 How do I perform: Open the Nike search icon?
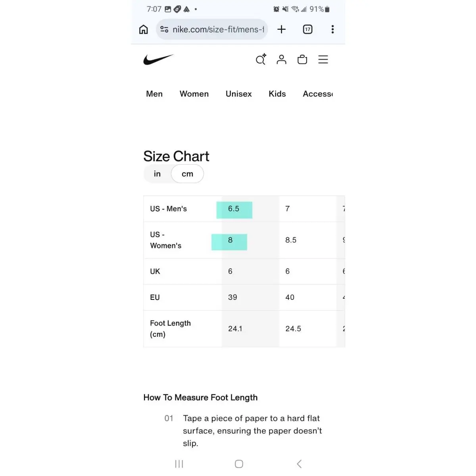(x=261, y=59)
